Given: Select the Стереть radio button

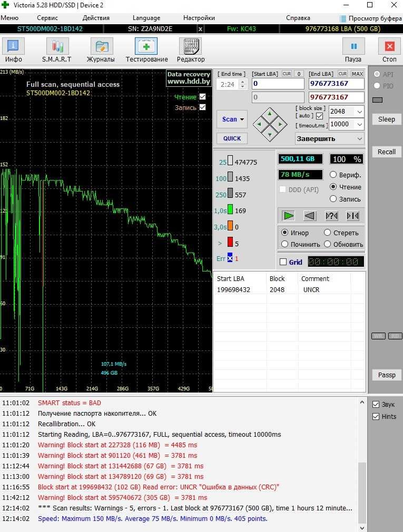Looking at the screenshot, I should coord(327,233).
